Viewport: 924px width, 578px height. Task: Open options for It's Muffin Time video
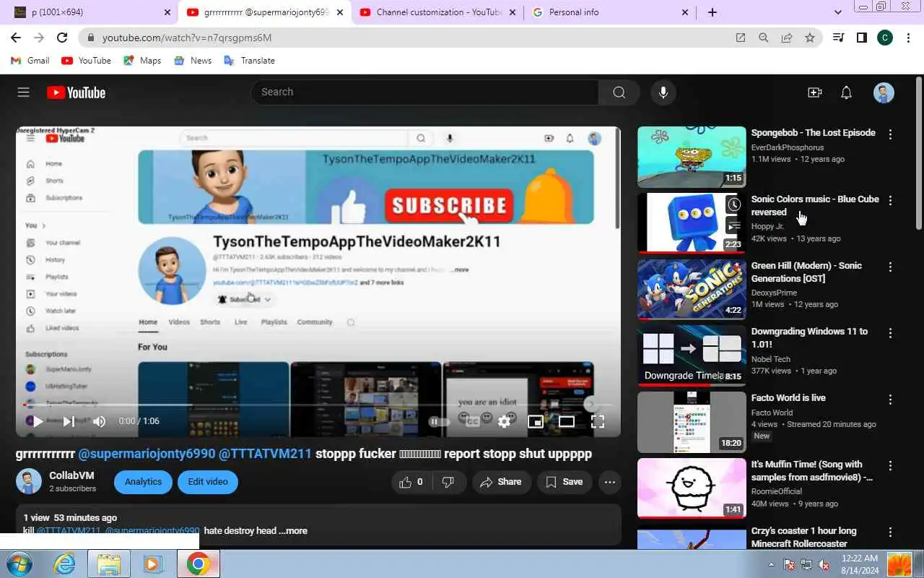point(890,466)
